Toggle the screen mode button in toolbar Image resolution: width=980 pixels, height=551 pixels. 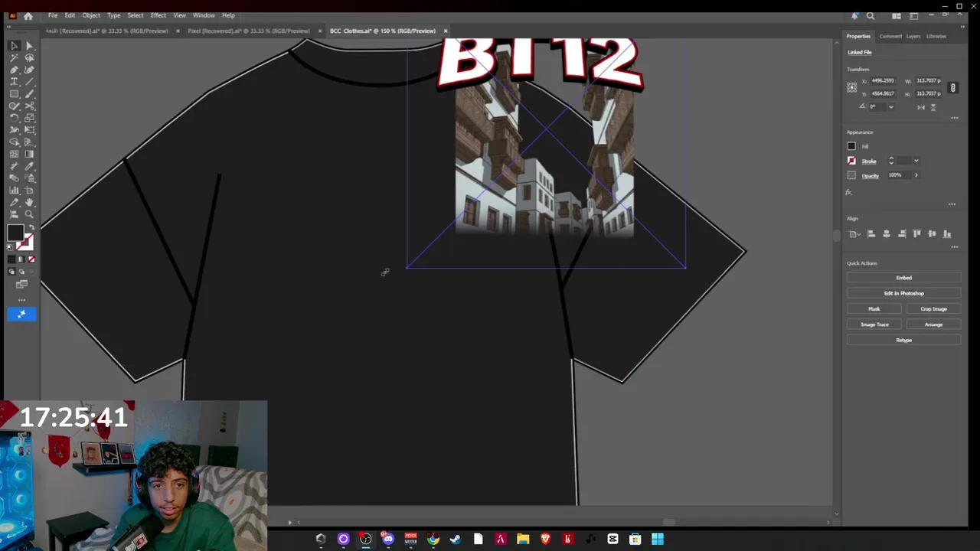point(21,284)
